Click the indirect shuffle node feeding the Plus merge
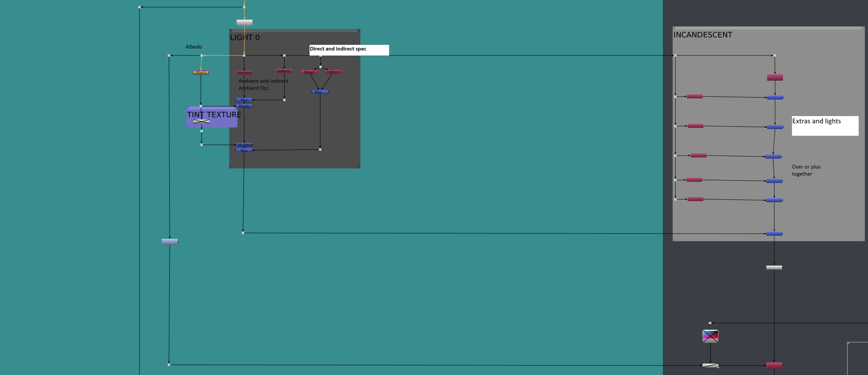Image resolution: width=868 pixels, height=375 pixels. pyautogui.click(x=284, y=71)
